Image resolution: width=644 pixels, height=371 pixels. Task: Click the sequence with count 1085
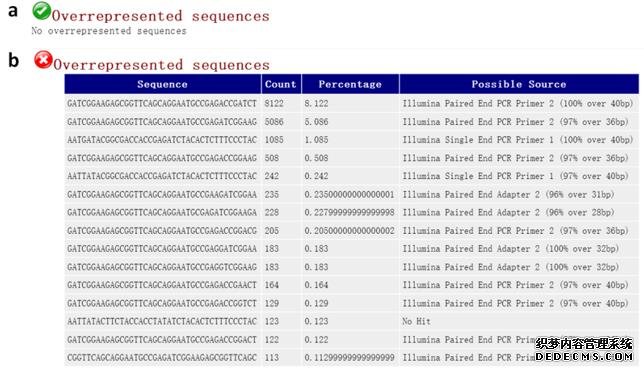162,140
